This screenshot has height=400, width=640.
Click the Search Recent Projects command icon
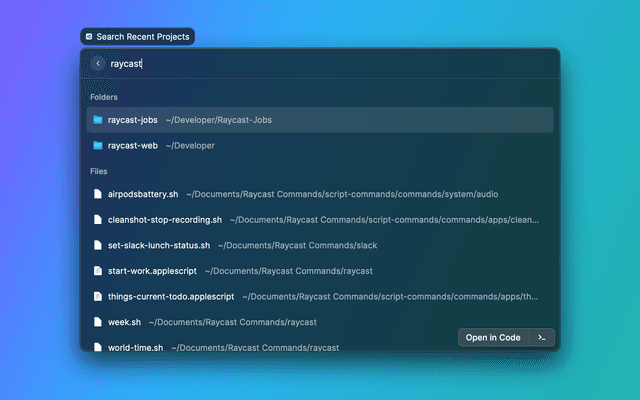pos(89,36)
